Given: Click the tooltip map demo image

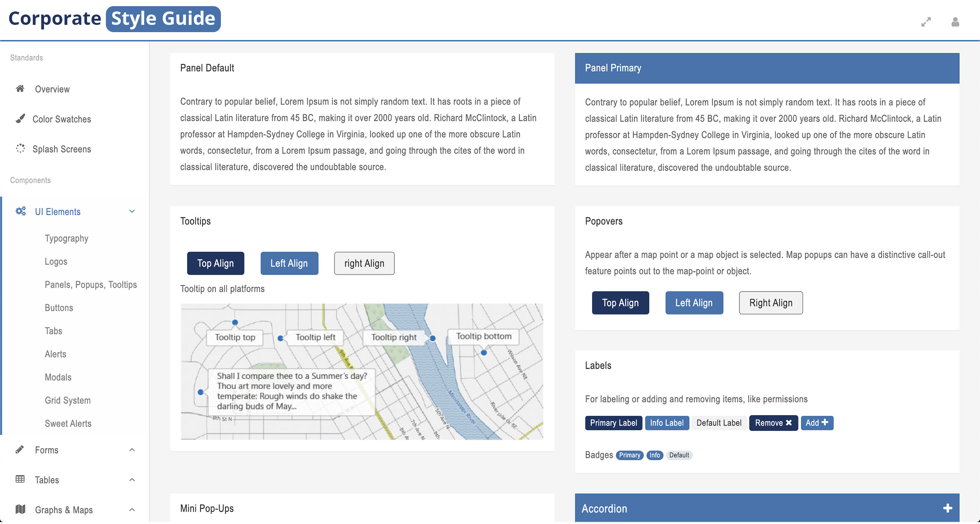Looking at the screenshot, I should pyautogui.click(x=362, y=371).
